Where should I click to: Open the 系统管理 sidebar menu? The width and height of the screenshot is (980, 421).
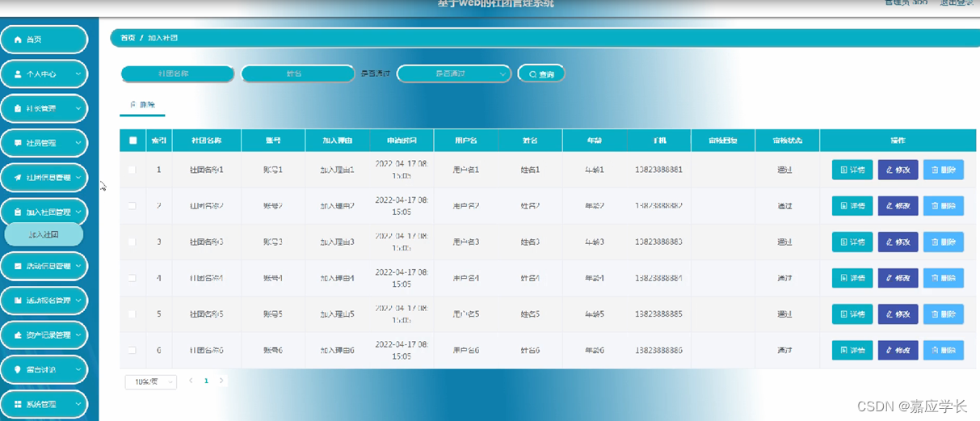[44, 404]
